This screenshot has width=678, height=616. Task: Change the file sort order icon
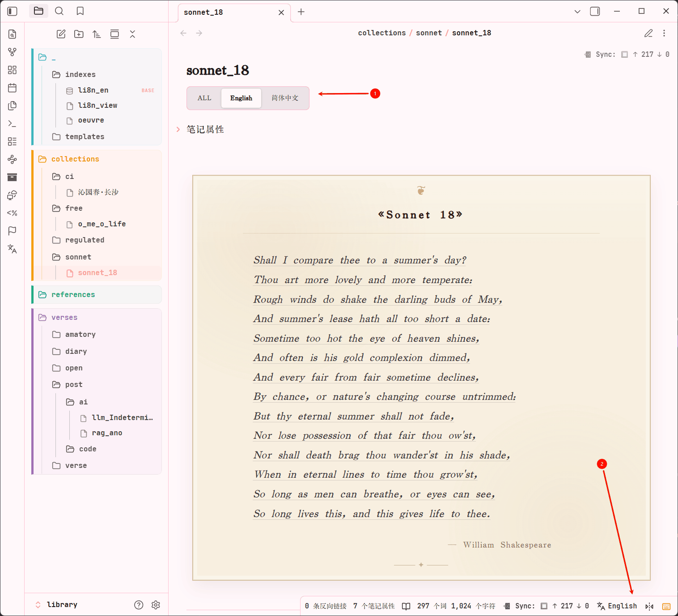coord(97,34)
